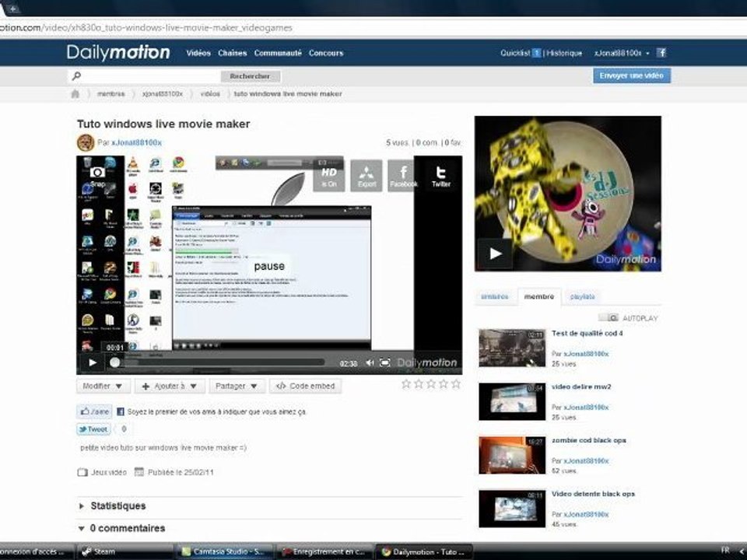Open the Modifier dropdown
747x560 pixels.
click(x=103, y=387)
